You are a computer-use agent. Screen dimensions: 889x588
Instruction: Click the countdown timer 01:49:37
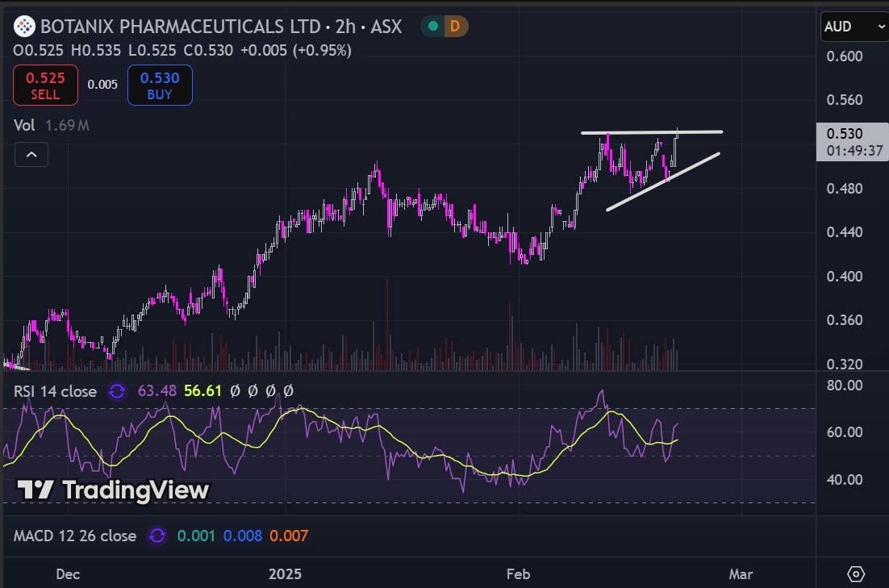[x=854, y=151]
